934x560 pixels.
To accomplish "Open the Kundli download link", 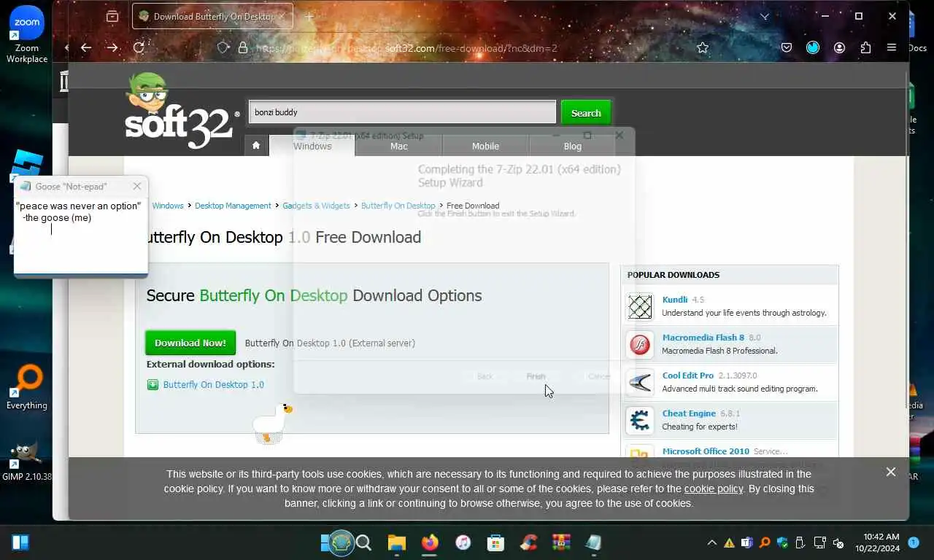I will coord(675,300).
